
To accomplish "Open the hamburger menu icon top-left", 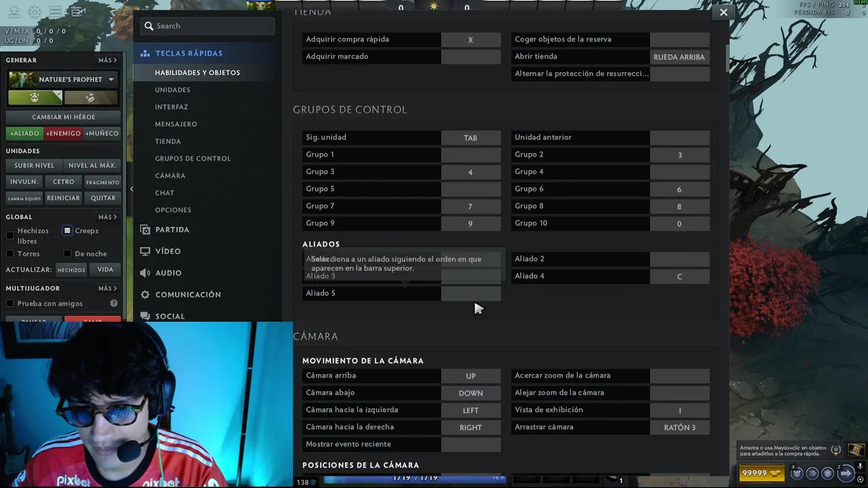I will 56,12.
